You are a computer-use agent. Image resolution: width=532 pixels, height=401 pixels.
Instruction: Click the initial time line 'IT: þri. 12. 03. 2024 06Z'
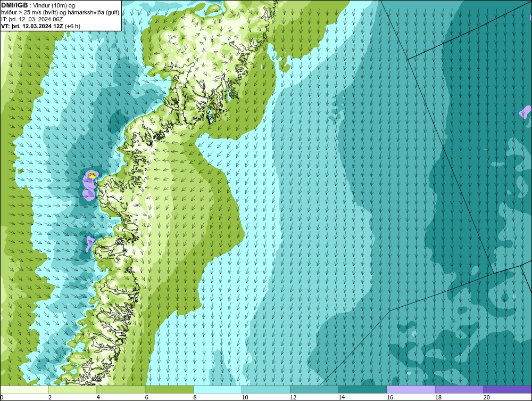click(32, 19)
